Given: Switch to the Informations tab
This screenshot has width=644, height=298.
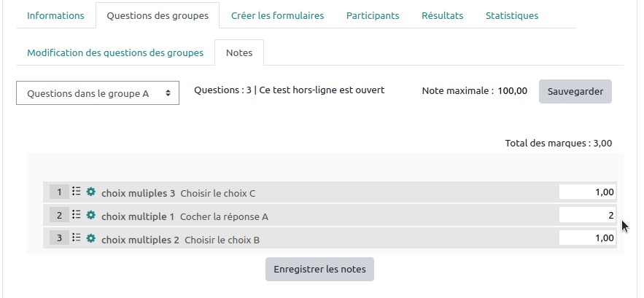Looking at the screenshot, I should 55,15.
